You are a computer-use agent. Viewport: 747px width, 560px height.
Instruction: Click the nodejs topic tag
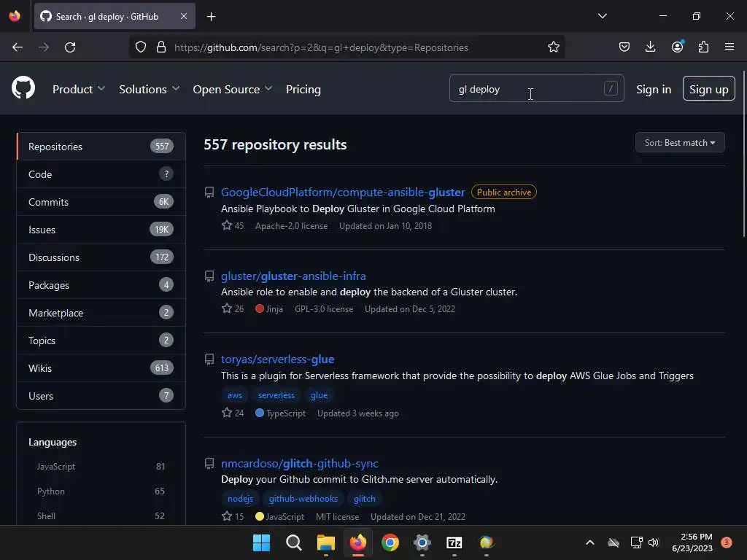240,499
